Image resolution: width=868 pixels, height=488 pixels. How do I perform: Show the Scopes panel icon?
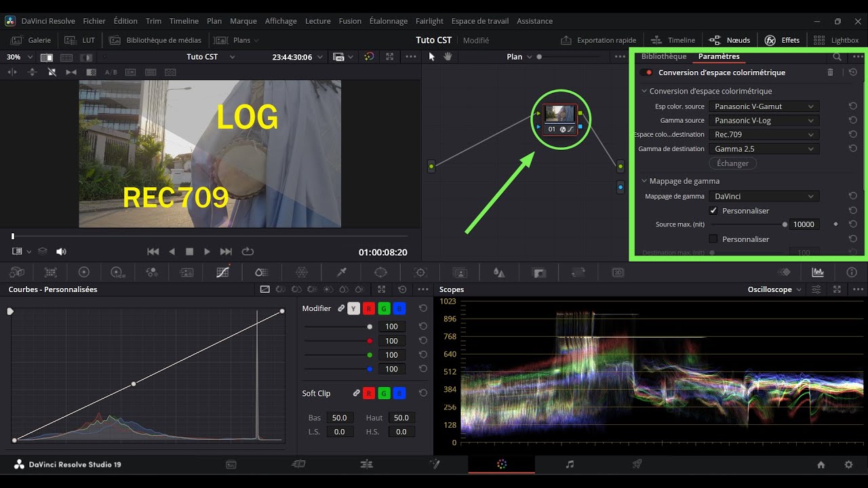(818, 272)
